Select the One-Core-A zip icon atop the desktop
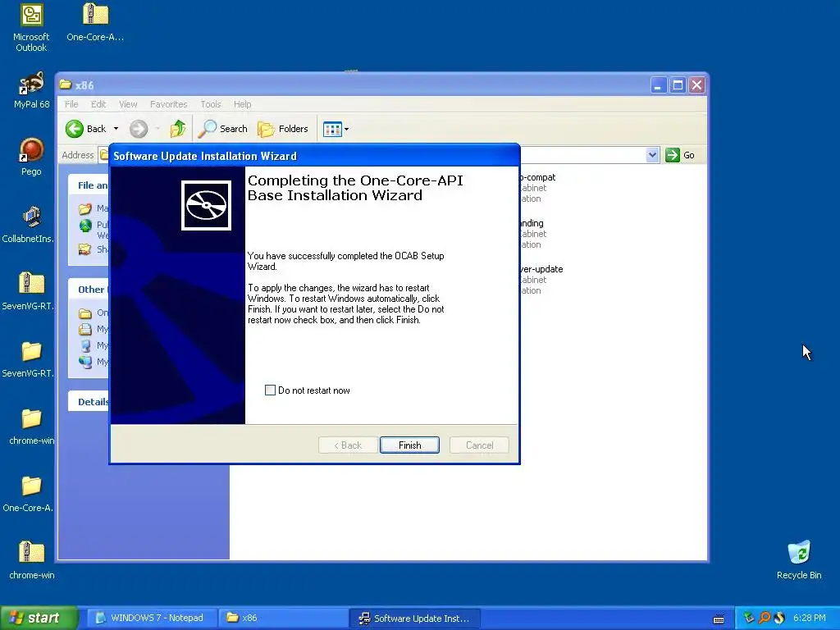This screenshot has width=840, height=630. coord(95,22)
